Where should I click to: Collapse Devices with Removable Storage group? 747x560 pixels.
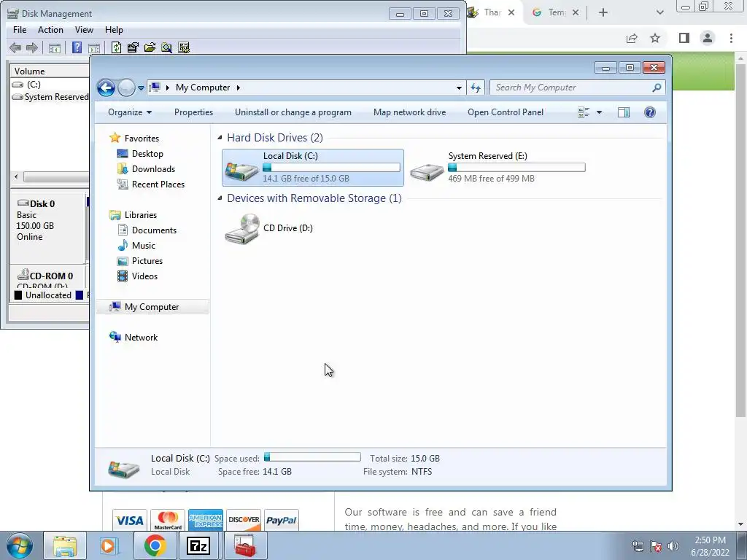click(x=220, y=198)
